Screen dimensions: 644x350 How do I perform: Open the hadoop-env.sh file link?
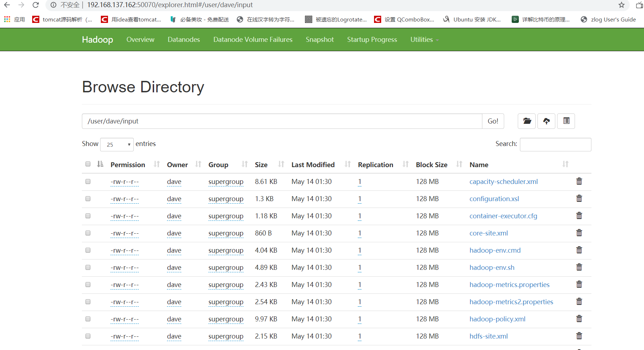492,267
